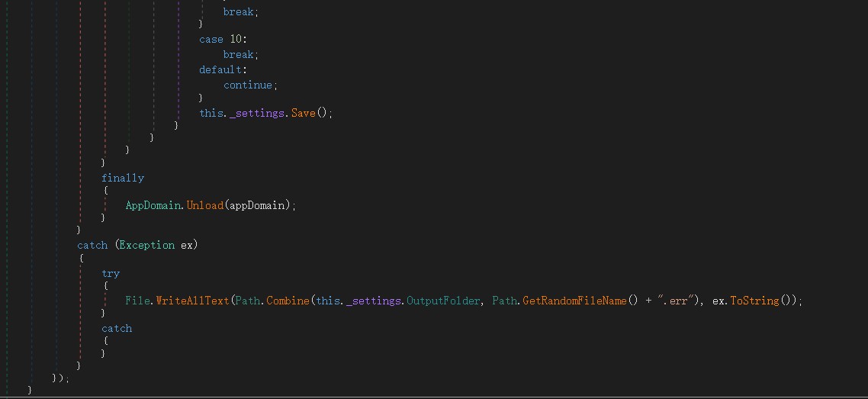Open the WriteAllText method definition
Screen dimensions: 868x399
[x=192, y=301]
